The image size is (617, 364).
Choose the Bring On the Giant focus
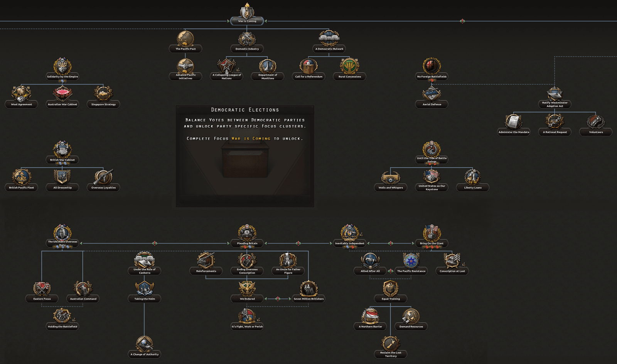432,237
